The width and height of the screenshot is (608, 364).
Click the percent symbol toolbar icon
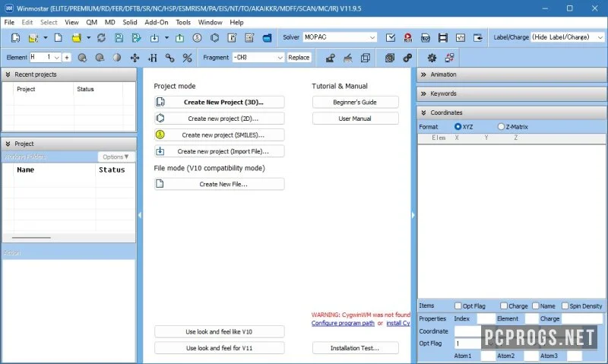pyautogui.click(x=187, y=58)
